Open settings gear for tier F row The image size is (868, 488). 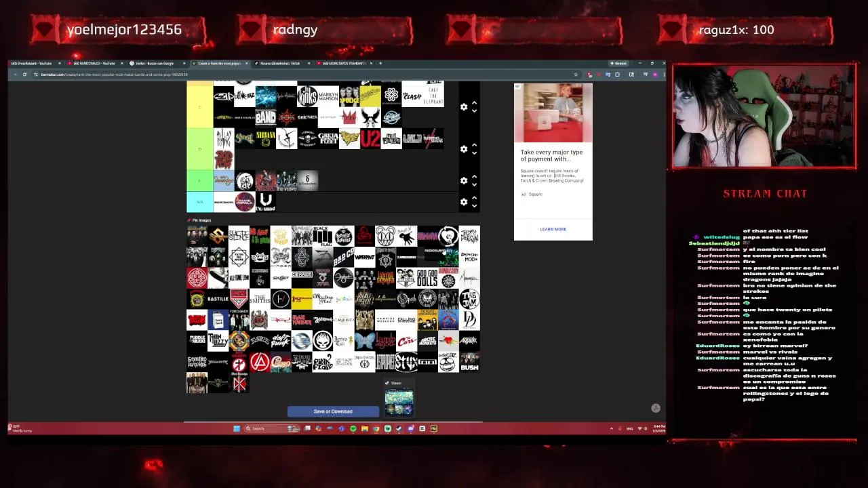(x=464, y=180)
